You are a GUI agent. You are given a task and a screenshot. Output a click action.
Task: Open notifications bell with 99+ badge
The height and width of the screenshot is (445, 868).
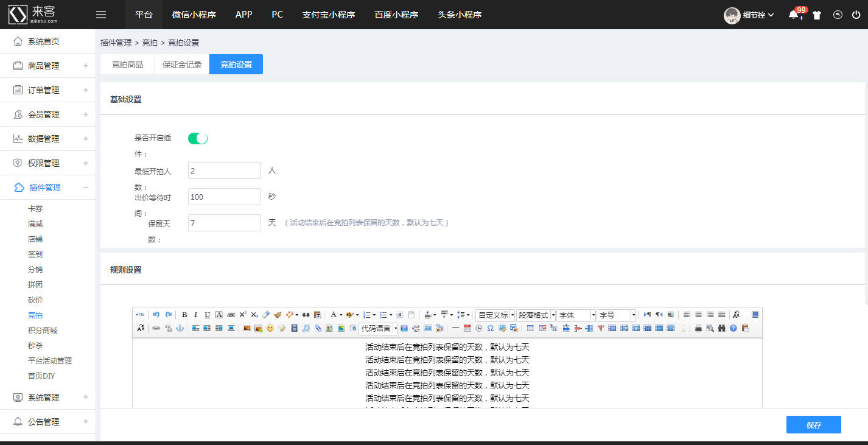(794, 15)
